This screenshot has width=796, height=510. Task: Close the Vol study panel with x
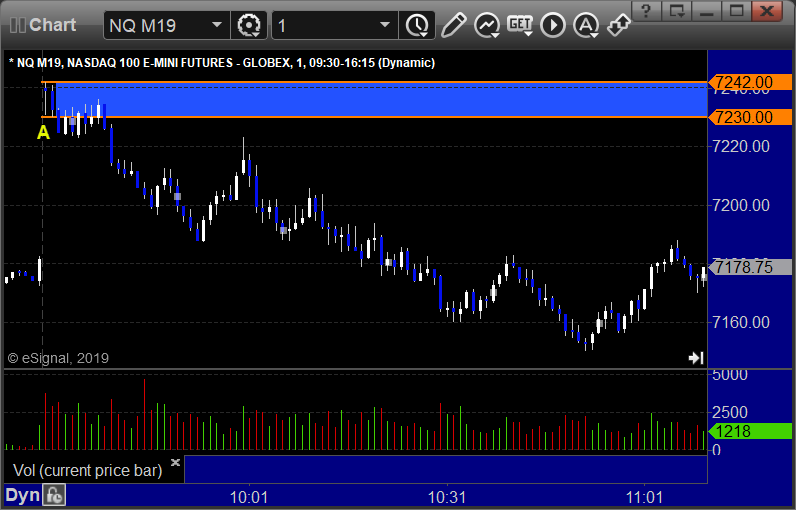click(175, 462)
